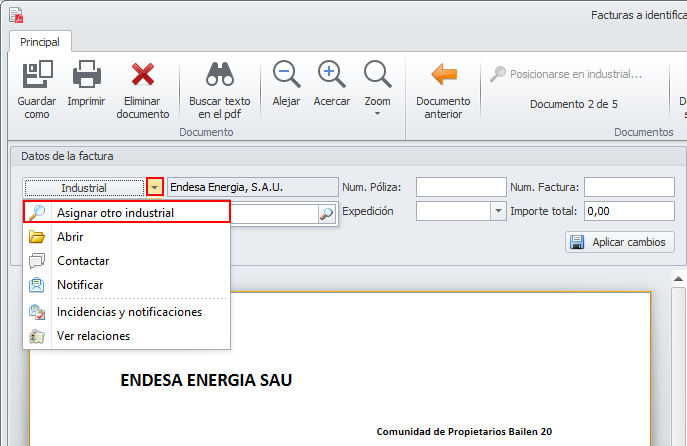Image resolution: width=687 pixels, height=446 pixels.
Task: Choose Ver relaciones menu entry
Action: point(127,336)
